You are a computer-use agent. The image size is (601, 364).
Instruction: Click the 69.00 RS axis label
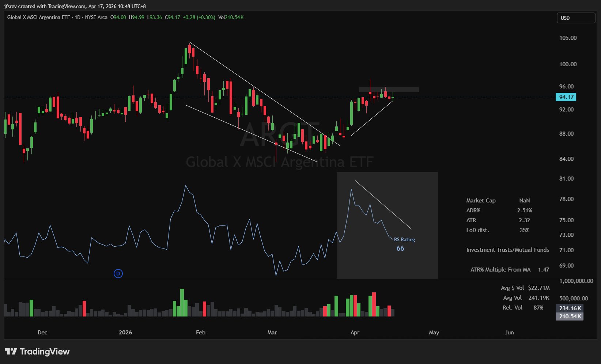tap(566, 266)
